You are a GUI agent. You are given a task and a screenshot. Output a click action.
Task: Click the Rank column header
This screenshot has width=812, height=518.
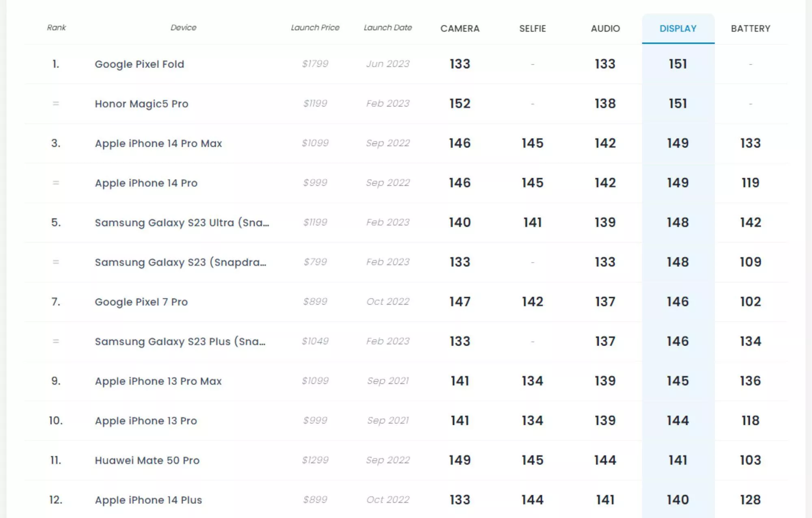pos(56,28)
